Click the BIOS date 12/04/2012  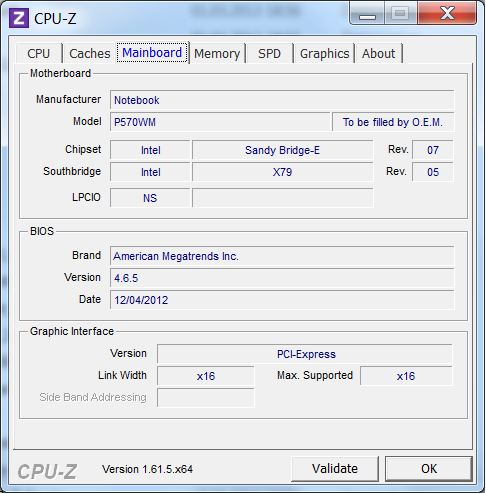(x=282, y=300)
